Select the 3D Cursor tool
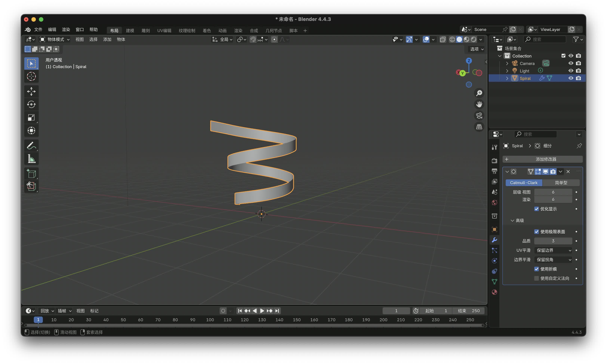The height and width of the screenshot is (364, 607). point(31,77)
